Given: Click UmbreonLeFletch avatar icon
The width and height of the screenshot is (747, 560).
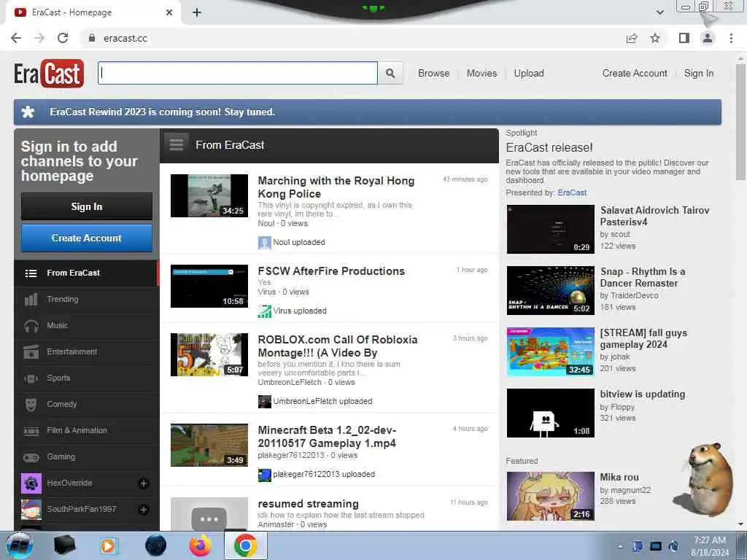Looking at the screenshot, I should click(264, 402).
